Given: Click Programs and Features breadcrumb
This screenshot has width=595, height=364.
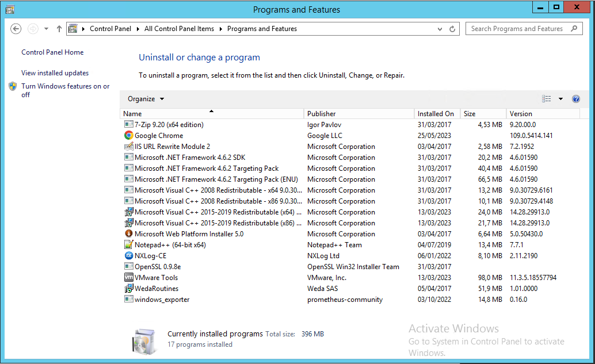Looking at the screenshot, I should [x=262, y=29].
